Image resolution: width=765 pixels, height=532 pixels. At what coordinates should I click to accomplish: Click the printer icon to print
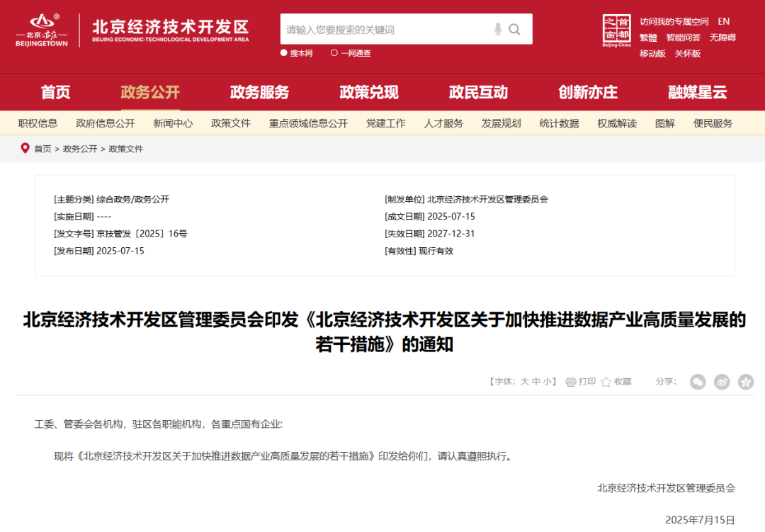coord(571,382)
